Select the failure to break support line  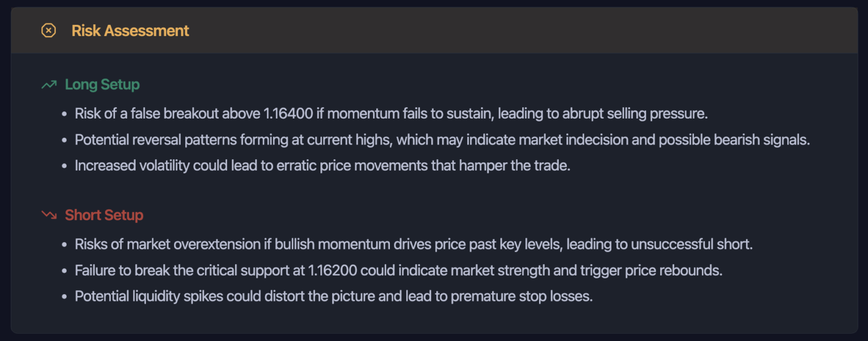tap(398, 270)
